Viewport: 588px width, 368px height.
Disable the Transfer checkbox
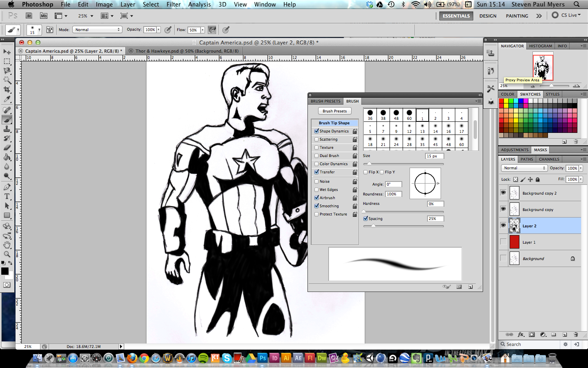coord(316,172)
